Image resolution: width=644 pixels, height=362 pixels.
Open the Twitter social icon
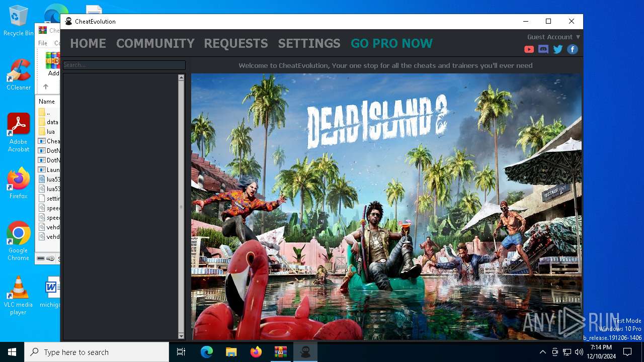coord(558,49)
